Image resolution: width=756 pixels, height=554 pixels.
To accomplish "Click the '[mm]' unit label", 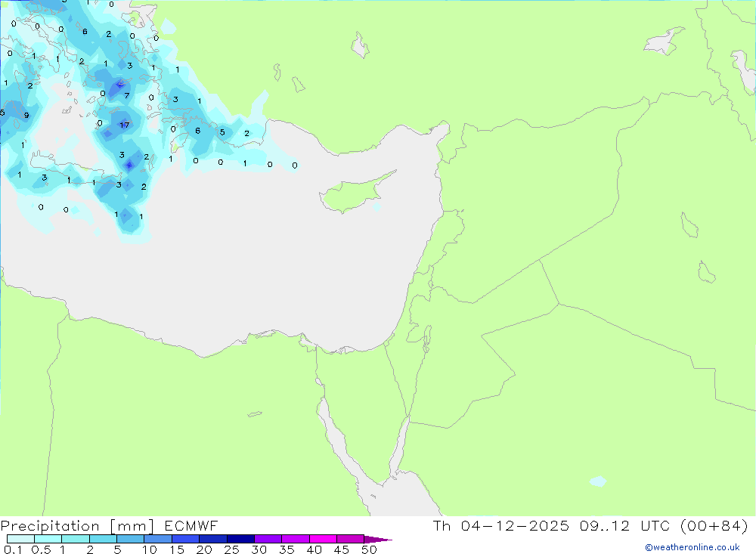I will coord(132,526).
